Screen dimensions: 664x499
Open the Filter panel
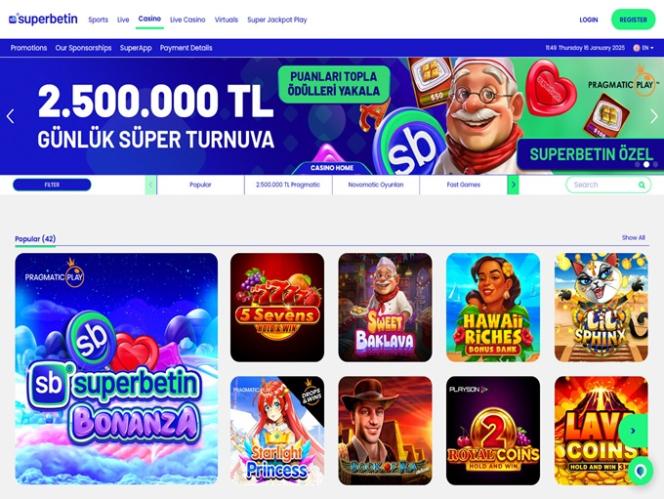click(52, 185)
